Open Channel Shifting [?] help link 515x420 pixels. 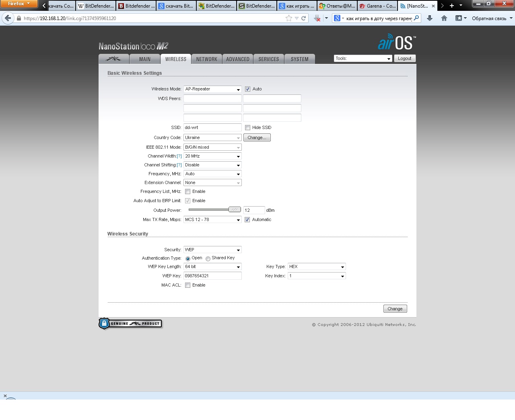tap(179, 165)
